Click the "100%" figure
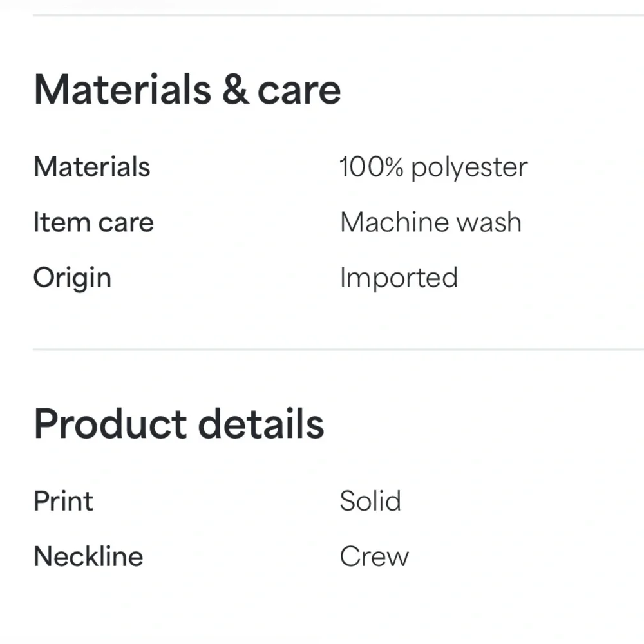644x644 pixels. (x=372, y=167)
